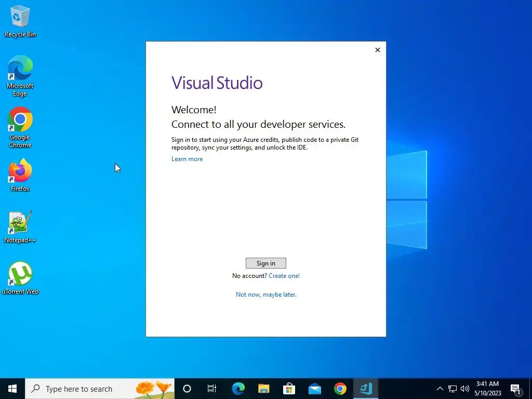Open volume control tray icon

pos(465,389)
